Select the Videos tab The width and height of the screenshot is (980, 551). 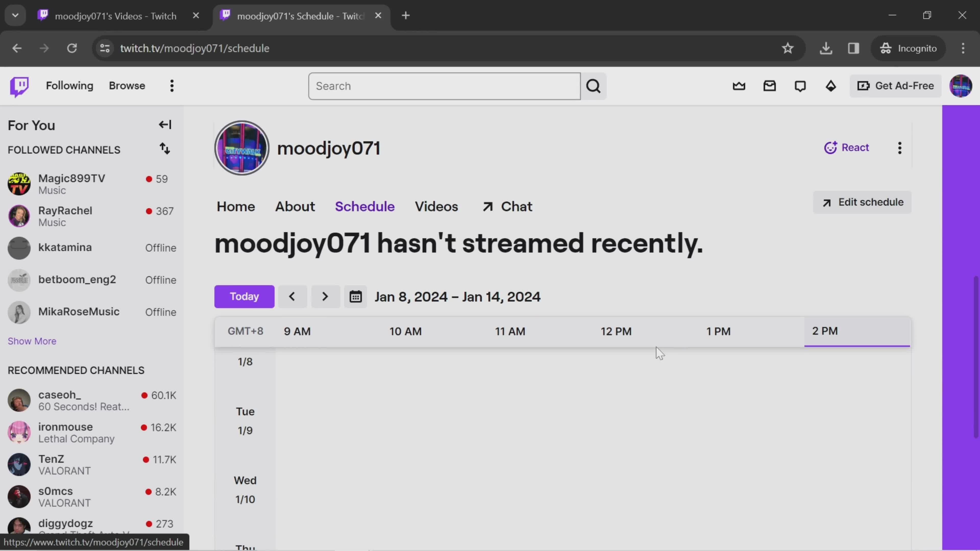coord(436,206)
